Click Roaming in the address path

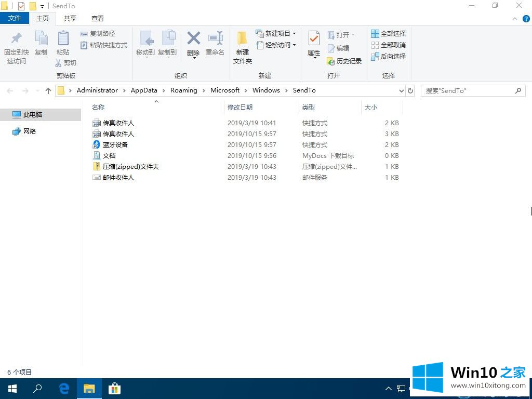pos(183,90)
